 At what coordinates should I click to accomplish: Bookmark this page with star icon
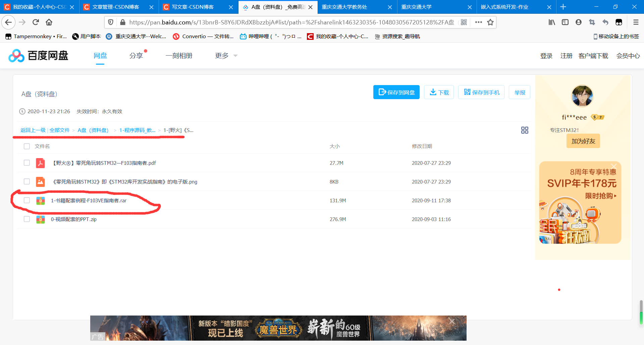[x=490, y=22]
